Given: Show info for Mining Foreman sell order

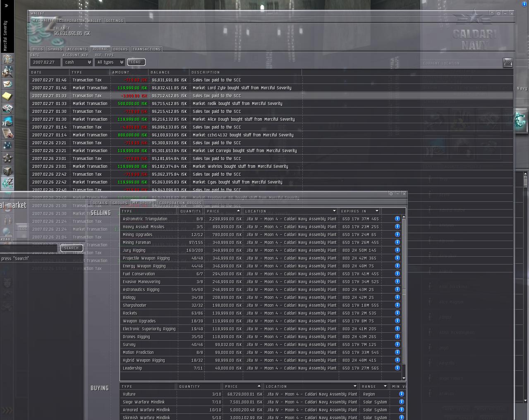Looking at the screenshot, I should coord(397,242).
